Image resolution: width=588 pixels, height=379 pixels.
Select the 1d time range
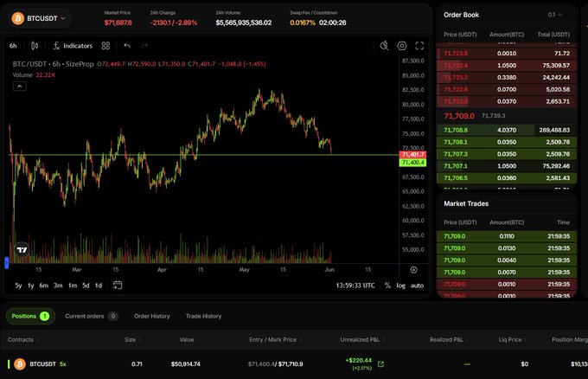coord(99,286)
